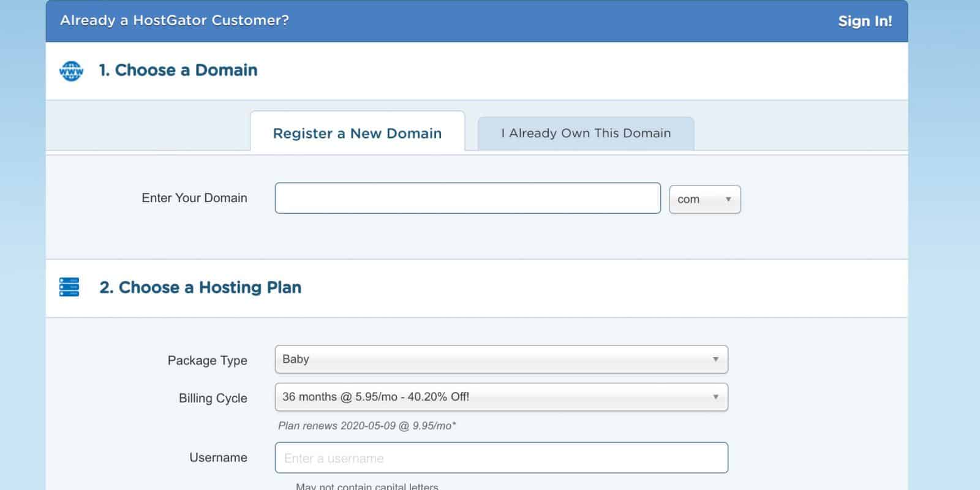980x490 pixels.
Task: Expand the Package Type dropdown showing Baby
Action: point(500,360)
